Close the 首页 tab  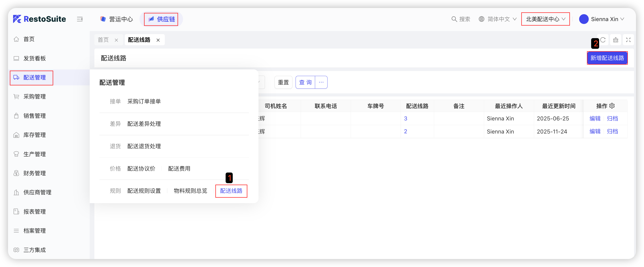pos(116,40)
